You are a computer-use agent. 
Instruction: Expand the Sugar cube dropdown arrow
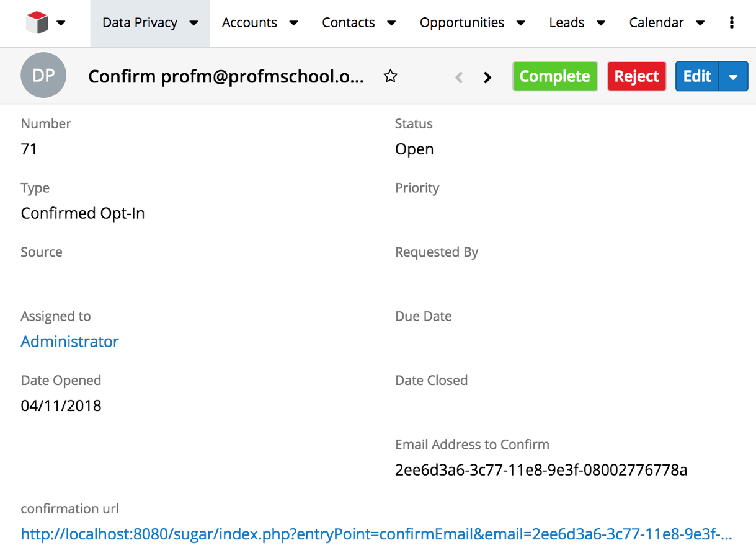click(x=61, y=24)
